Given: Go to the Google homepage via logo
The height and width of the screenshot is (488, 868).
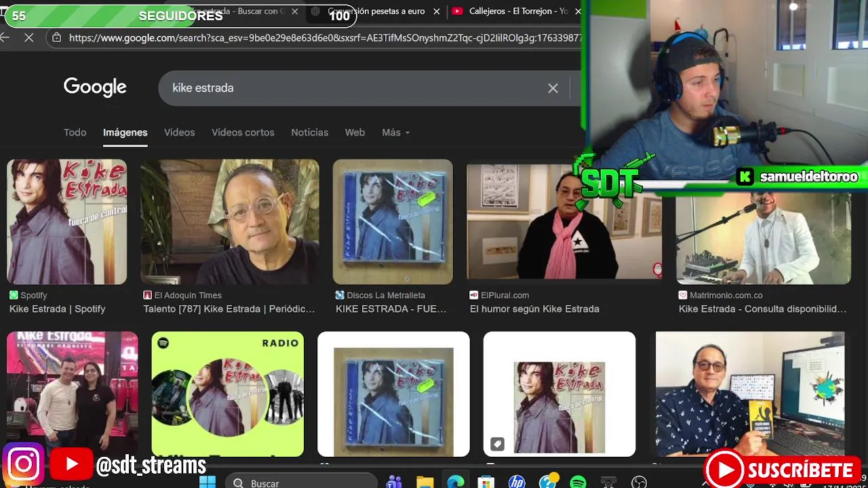Looking at the screenshot, I should (x=95, y=87).
